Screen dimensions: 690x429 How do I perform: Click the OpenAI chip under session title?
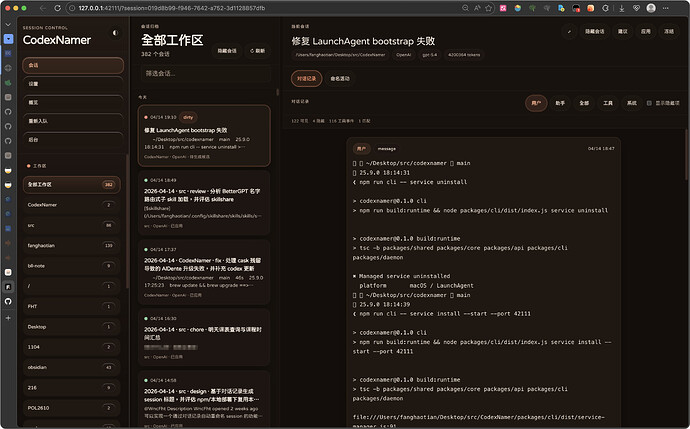404,55
